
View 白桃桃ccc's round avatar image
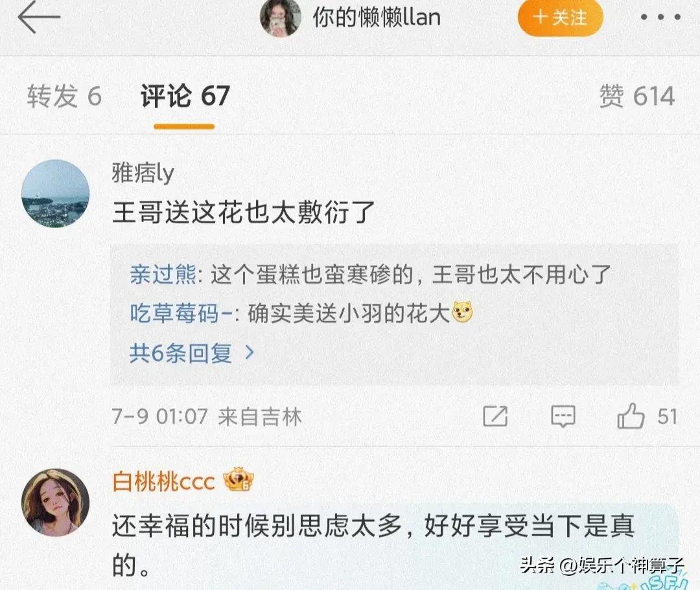point(55,502)
